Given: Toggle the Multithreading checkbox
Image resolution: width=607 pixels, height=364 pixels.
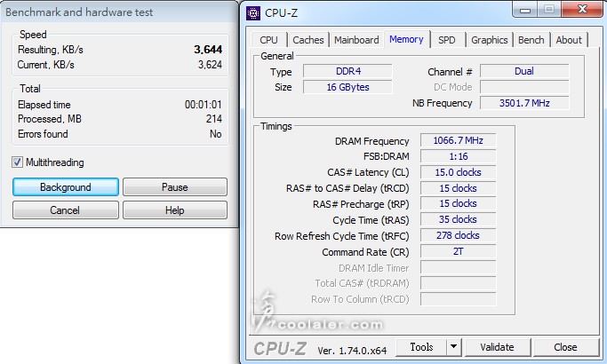Looking at the screenshot, I should pos(17,162).
